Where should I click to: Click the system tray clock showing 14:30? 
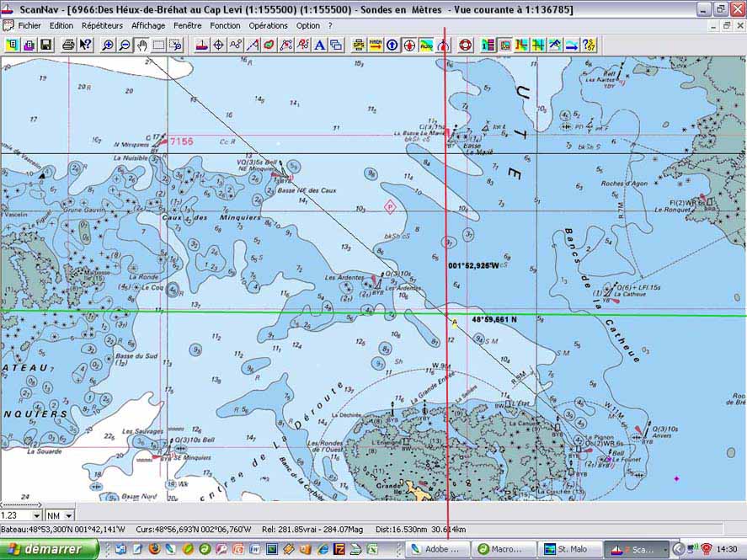pos(727,549)
